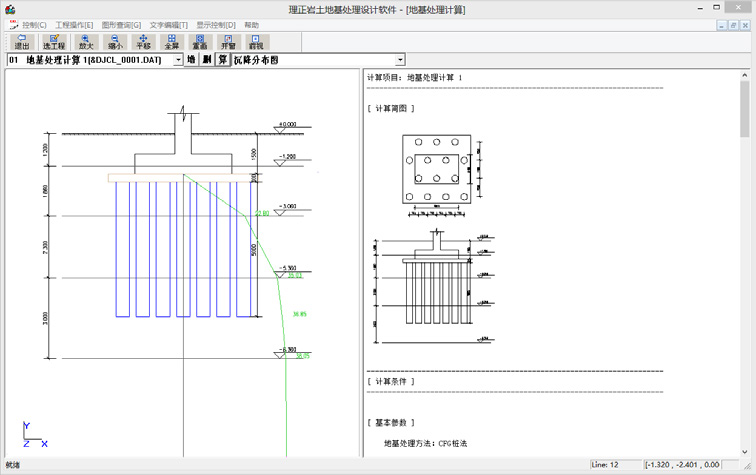Viewport: 756px width, 475px height.
Task: Open the 图形查询 menu
Action: pos(121,25)
